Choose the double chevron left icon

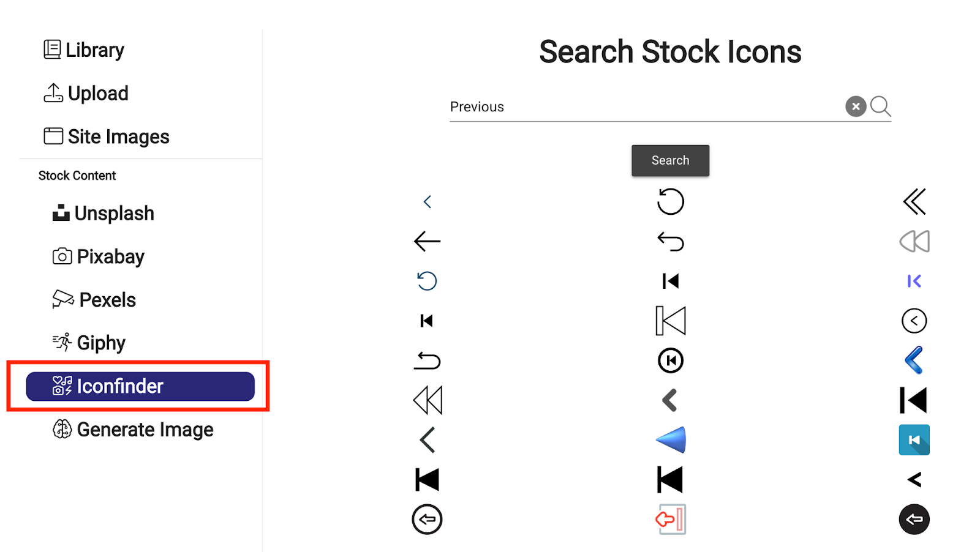(914, 201)
